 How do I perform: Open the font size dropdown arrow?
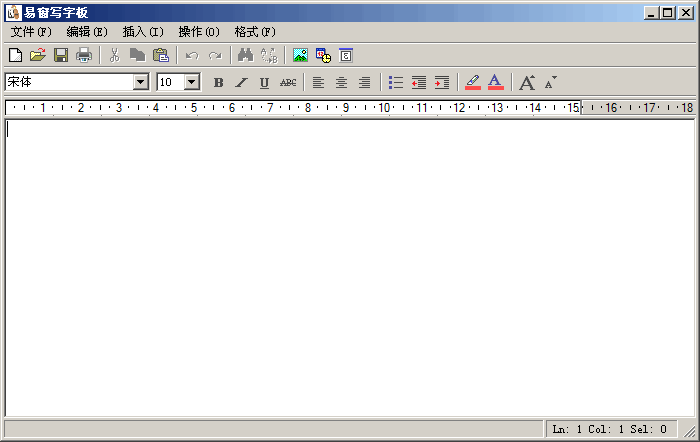click(x=192, y=82)
